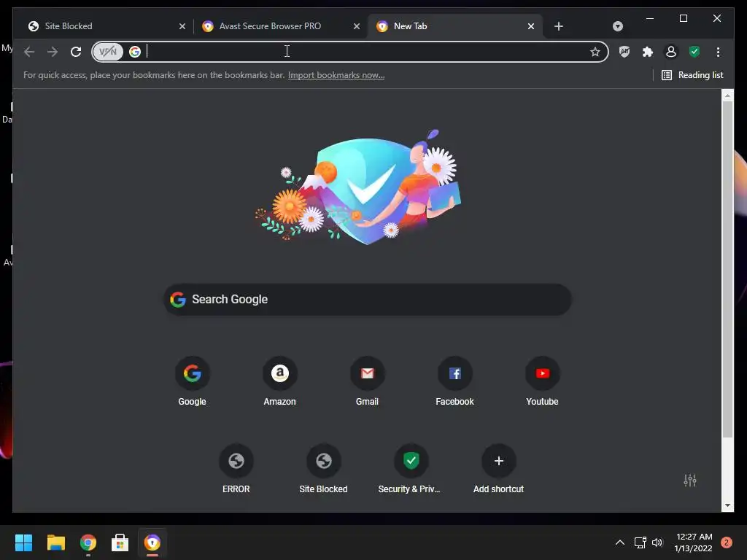Show hidden tray icons chevron
The width and height of the screenshot is (747, 560).
point(620,542)
